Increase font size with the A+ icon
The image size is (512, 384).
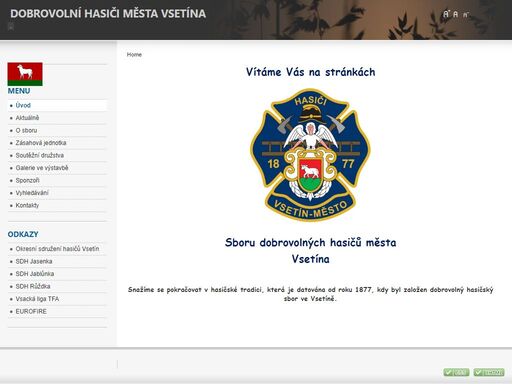click(x=446, y=14)
